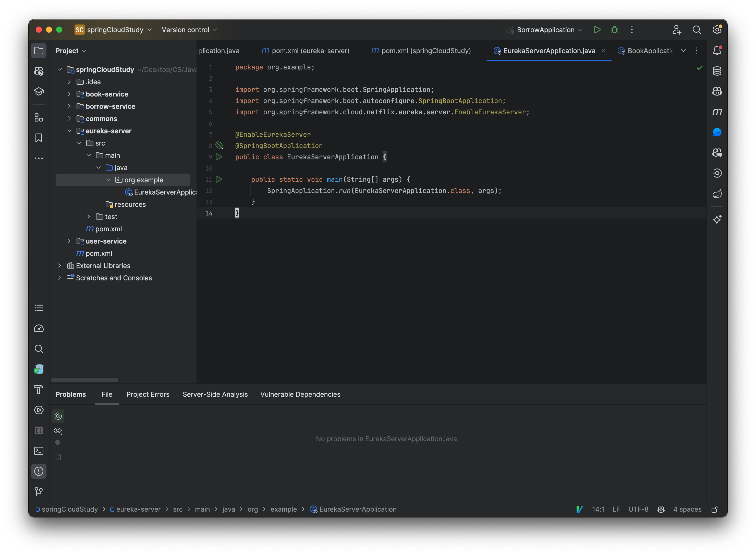Open the Git tool window
This screenshot has height=555, width=756.
pos(39,491)
